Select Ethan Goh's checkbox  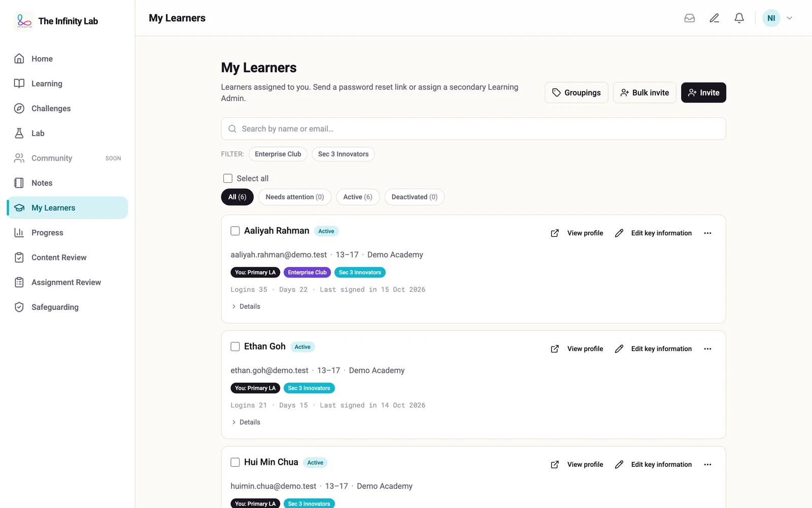(235, 346)
